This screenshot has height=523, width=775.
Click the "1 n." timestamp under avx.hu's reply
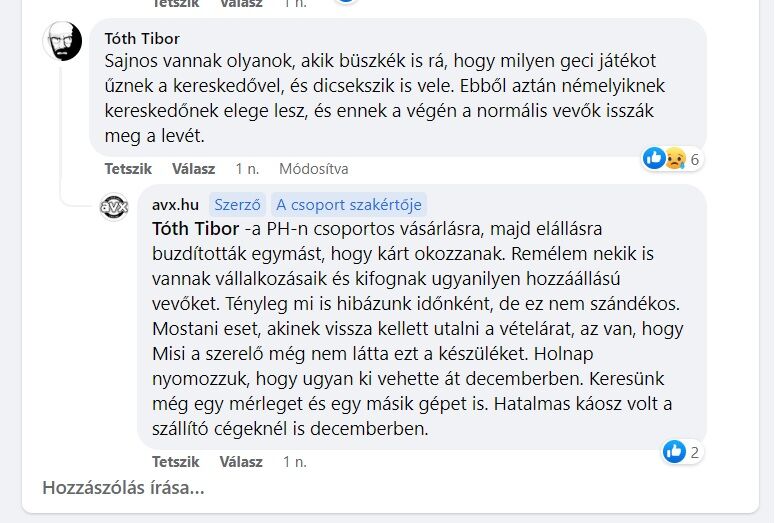pyautogui.click(x=295, y=462)
